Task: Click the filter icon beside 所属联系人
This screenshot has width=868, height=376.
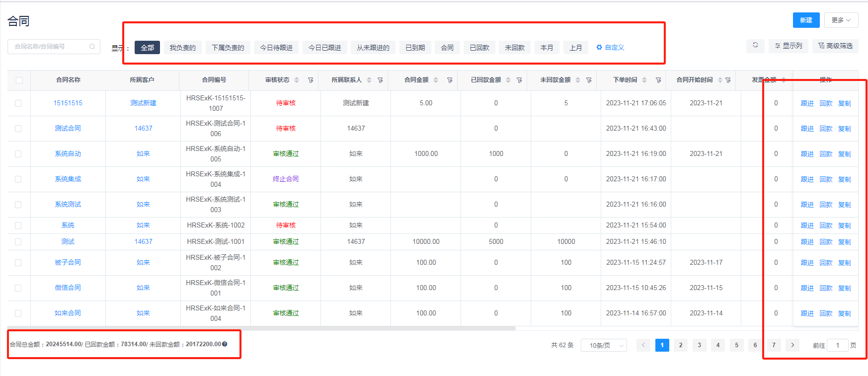Action: coord(380,80)
